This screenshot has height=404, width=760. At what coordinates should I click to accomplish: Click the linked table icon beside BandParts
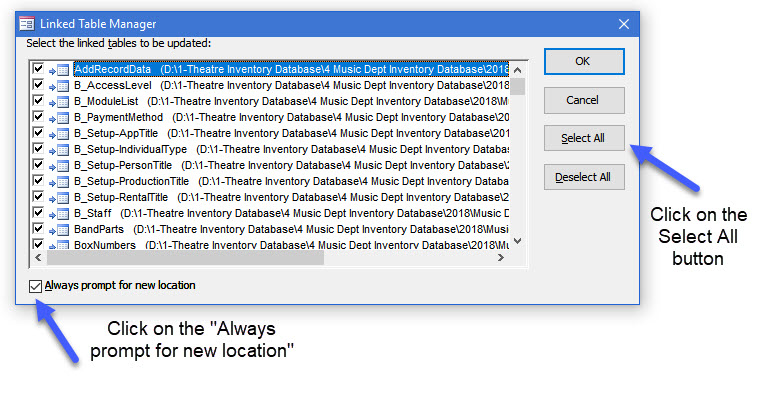[x=60, y=229]
